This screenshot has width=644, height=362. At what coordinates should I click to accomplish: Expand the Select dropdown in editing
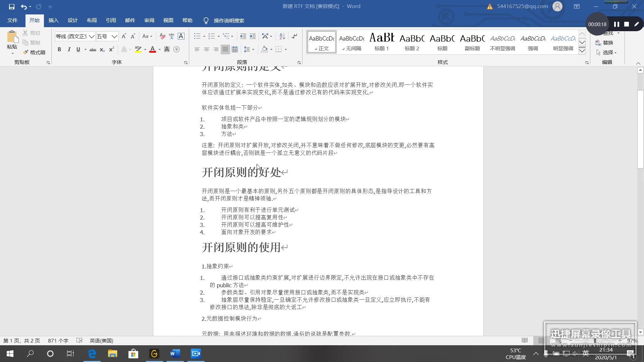pyautogui.click(x=607, y=52)
